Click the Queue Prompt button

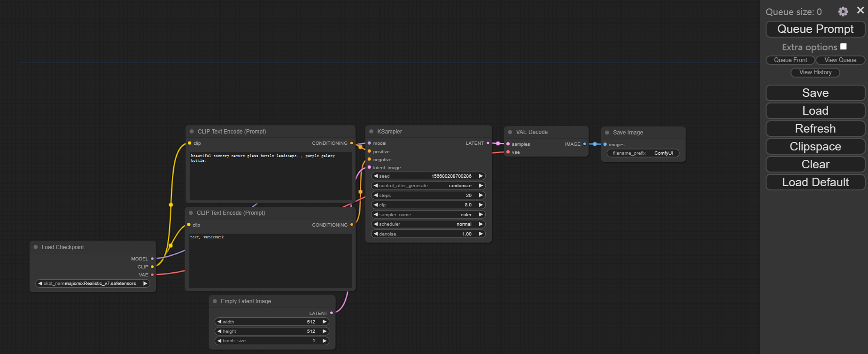(x=815, y=29)
